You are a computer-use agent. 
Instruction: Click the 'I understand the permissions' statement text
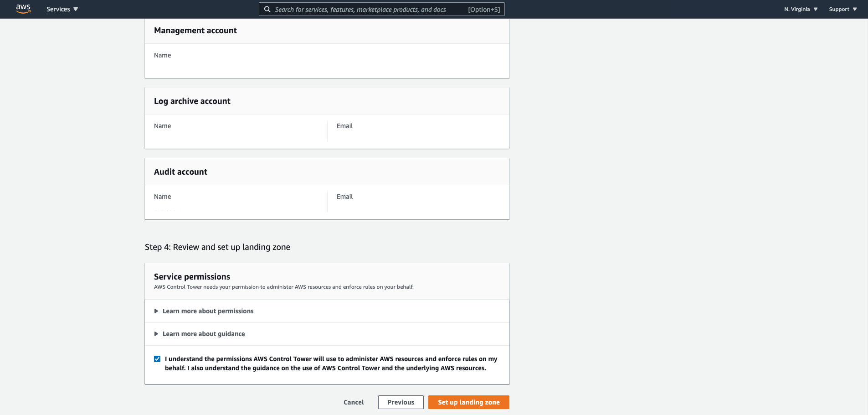331,363
